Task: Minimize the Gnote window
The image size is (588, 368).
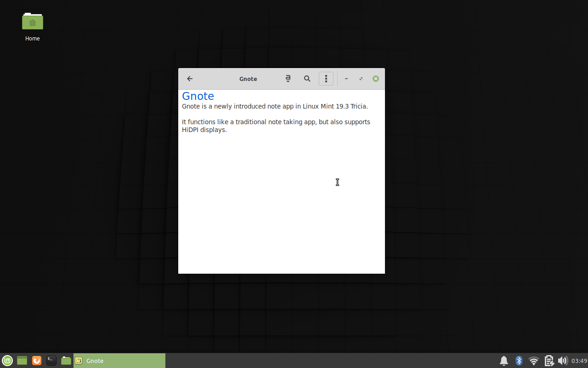Action: tap(346, 79)
